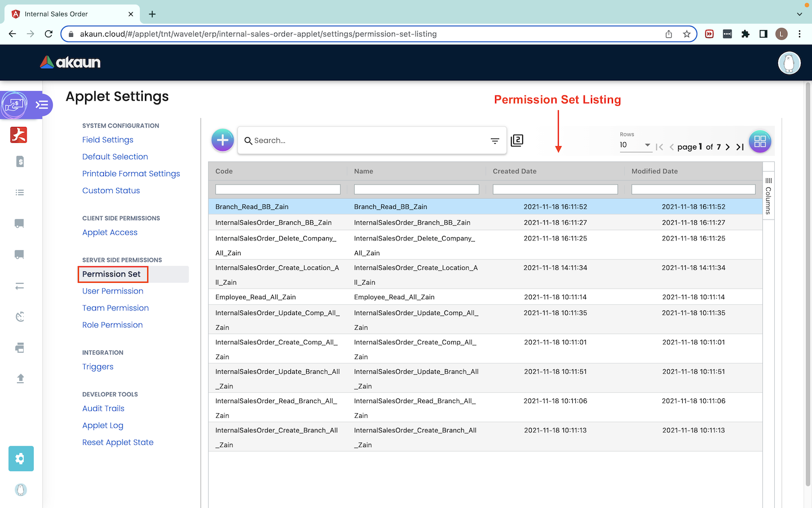Click the multi-select pages icon beside search
812x508 pixels.
point(517,141)
